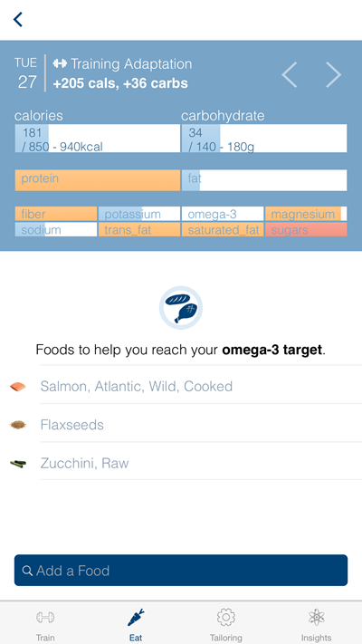Tap the flaxseeds food icon

point(18,425)
